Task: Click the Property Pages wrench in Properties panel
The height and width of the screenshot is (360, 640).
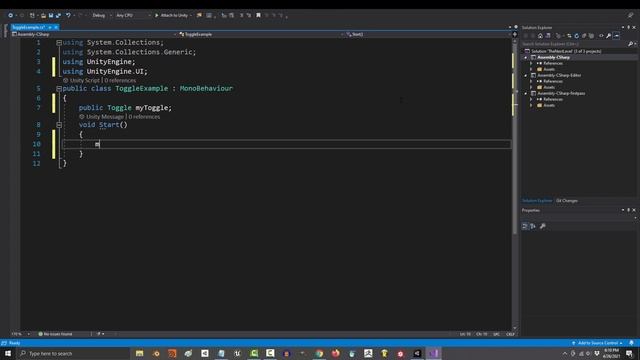Action: point(542,226)
